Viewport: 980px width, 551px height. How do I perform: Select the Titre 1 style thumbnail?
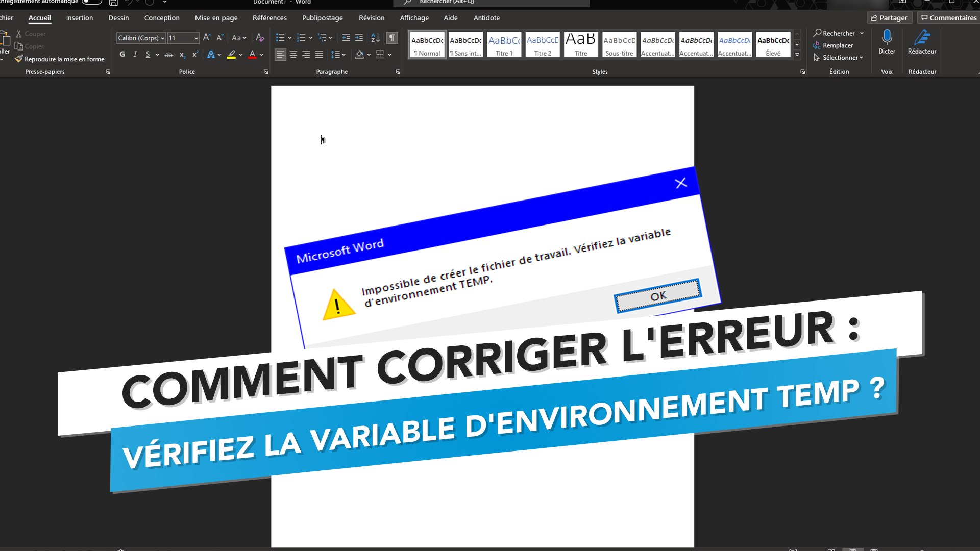click(504, 44)
